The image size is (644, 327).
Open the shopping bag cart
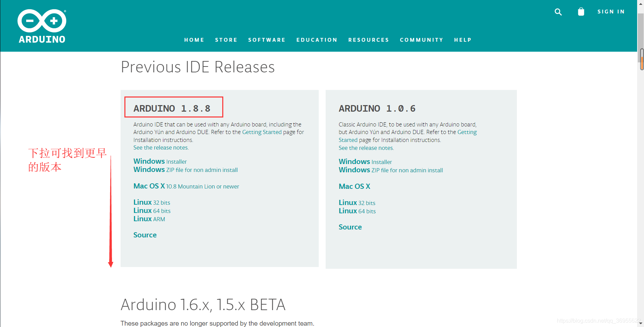click(x=581, y=12)
